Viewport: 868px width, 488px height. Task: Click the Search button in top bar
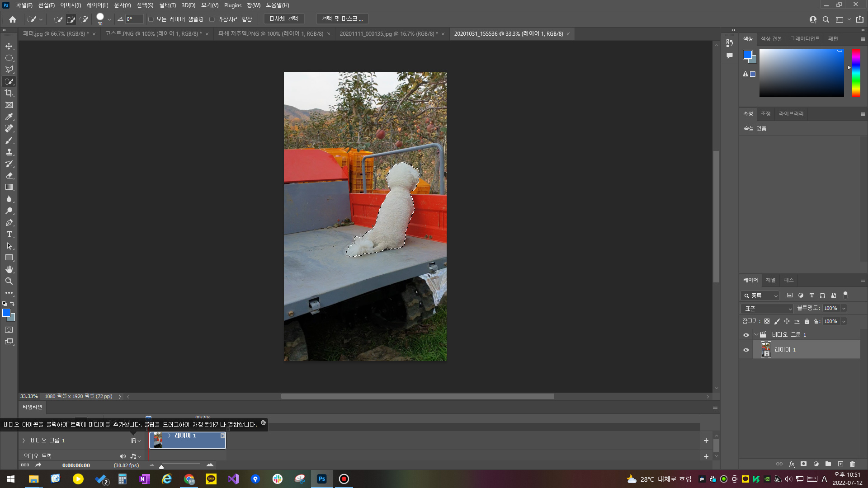[x=826, y=19]
